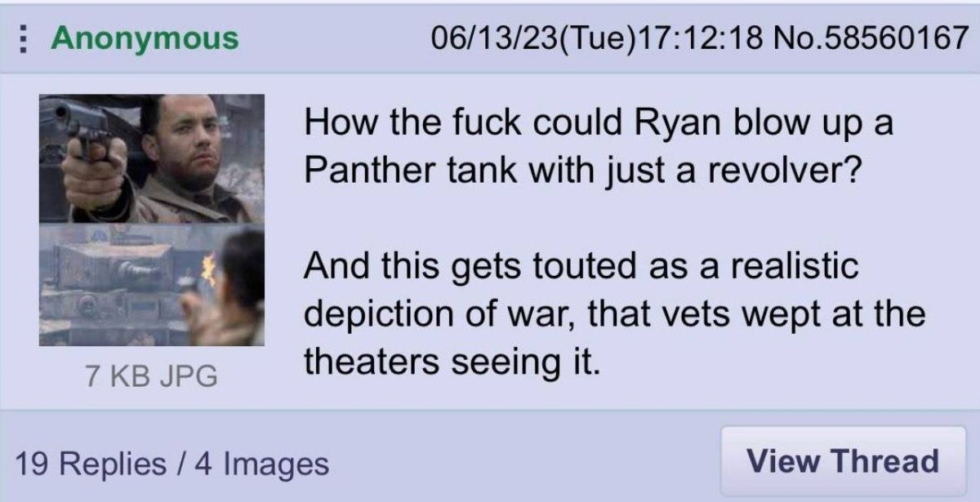This screenshot has height=502, width=980.
Task: Open the three-dot post menu
Action: tap(25, 38)
